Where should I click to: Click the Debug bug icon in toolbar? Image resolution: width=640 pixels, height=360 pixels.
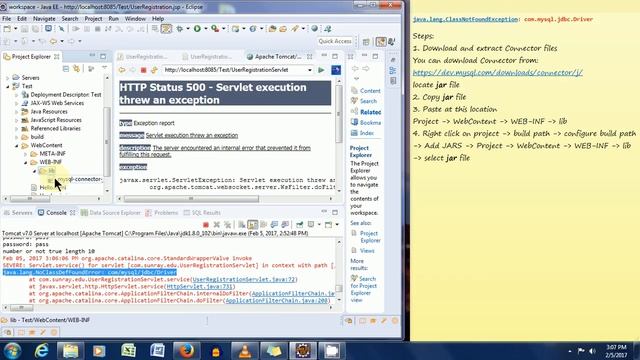pyautogui.click(x=180, y=29)
